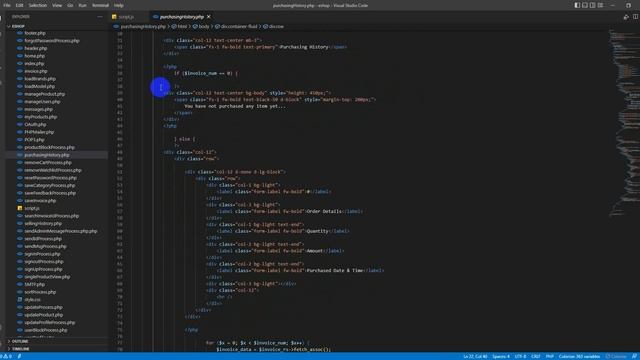Open SMTP.php from the file tree
Viewport: 640px width, 360px height.
coord(34,284)
